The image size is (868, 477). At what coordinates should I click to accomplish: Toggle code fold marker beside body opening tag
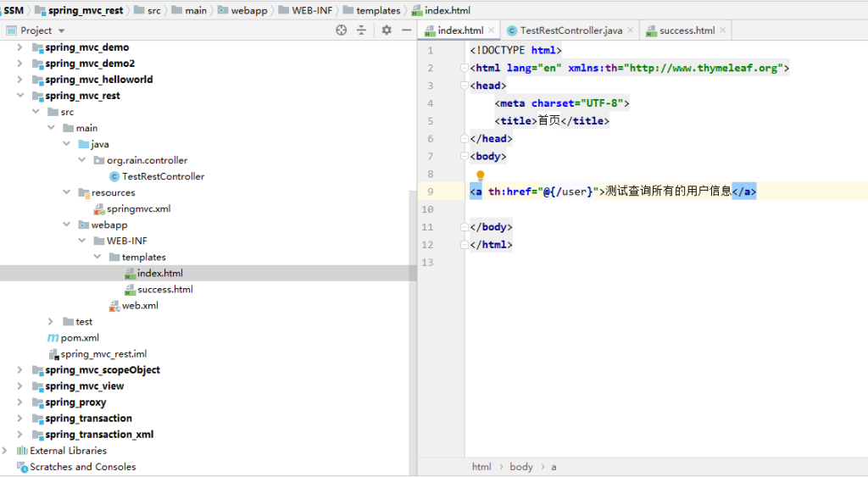click(464, 157)
